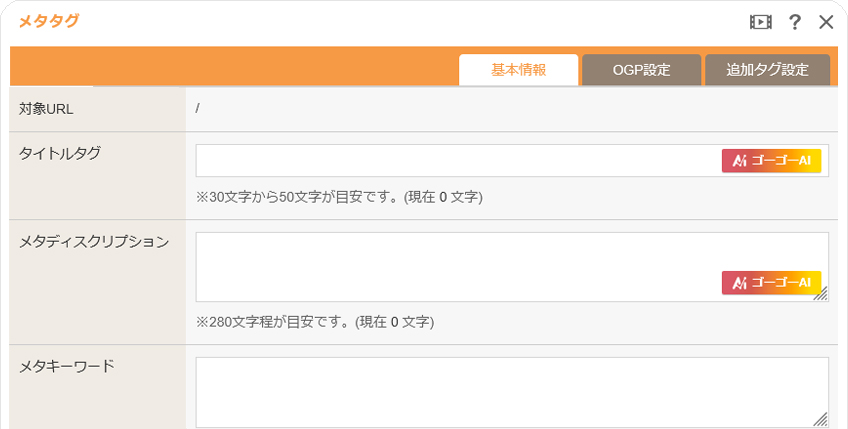This screenshot has height=429, width=848.
Task: Click the メタディスクリプション field label
Action: (x=94, y=241)
